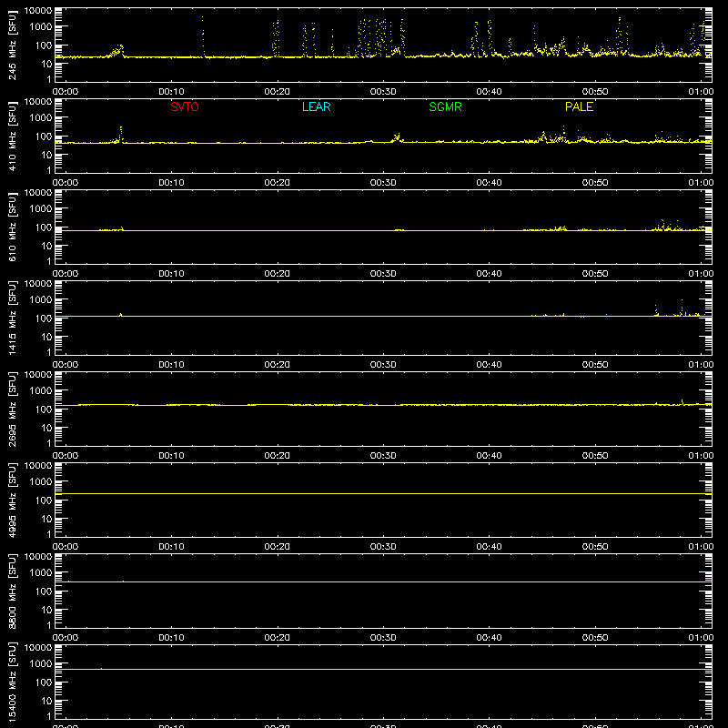Screen dimensions: 728x728
Task: Click 00:30 tick label under 245 MHz plot
Action: 383,92
